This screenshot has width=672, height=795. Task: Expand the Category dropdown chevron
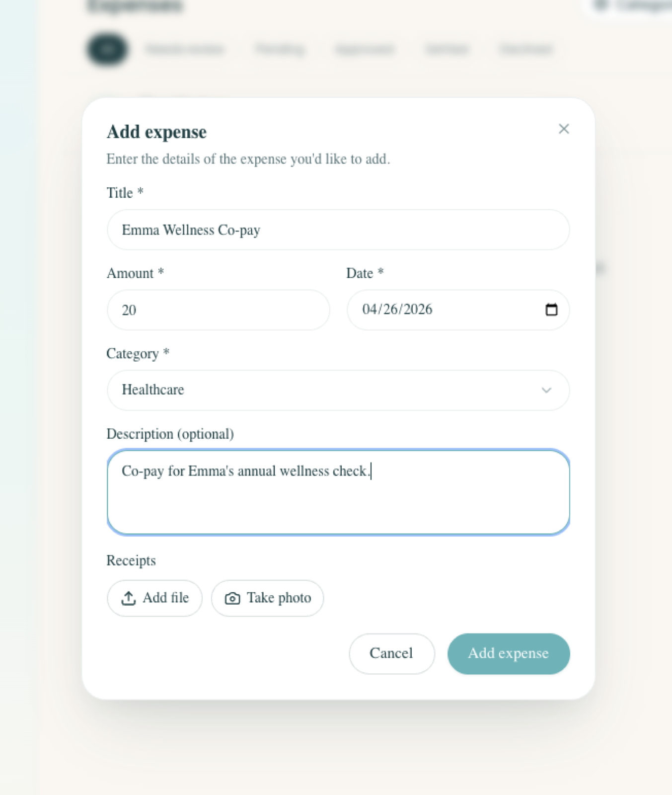point(547,391)
